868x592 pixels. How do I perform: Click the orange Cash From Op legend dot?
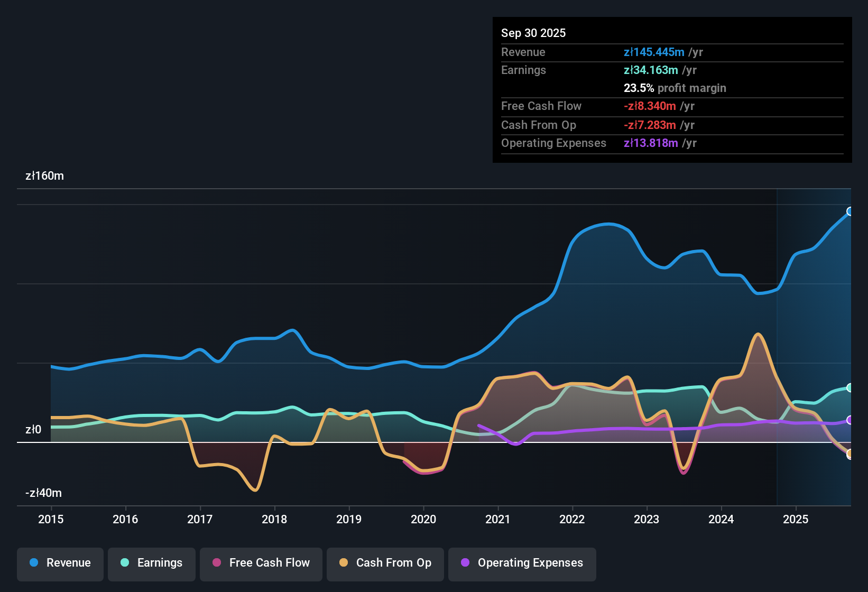pyautogui.click(x=344, y=563)
